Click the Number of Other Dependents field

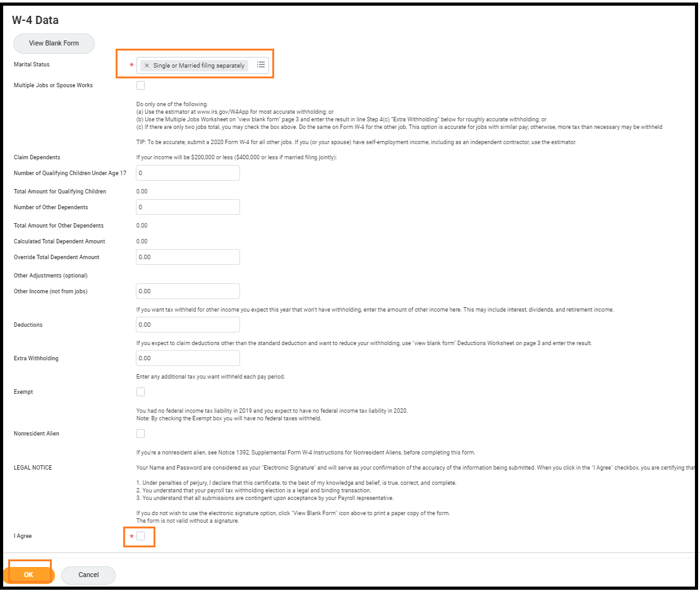coord(188,207)
